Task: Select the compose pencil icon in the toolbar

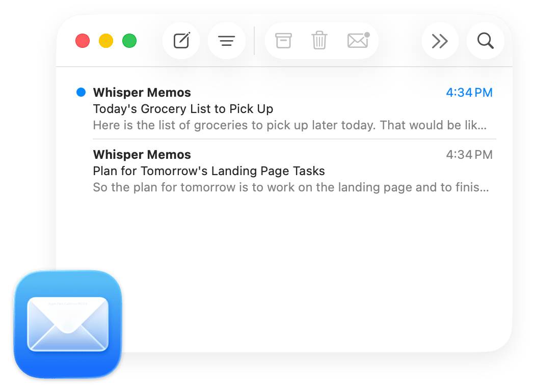Action: [181, 41]
